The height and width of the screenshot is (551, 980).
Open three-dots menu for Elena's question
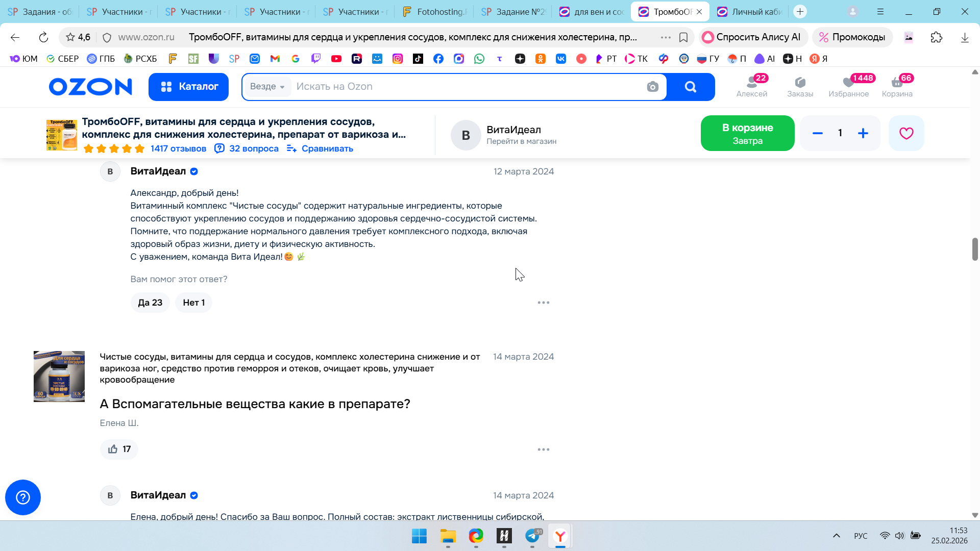coord(543,449)
